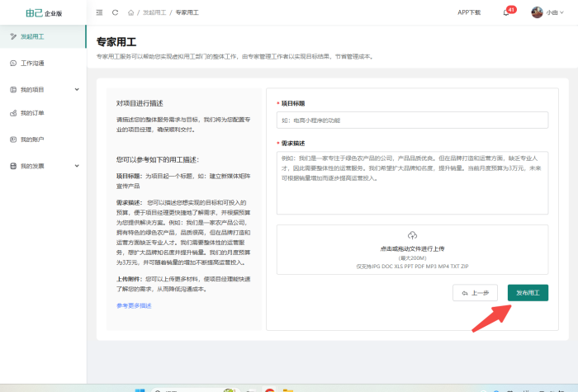Open notifications bell with 41 badge
Image resolution: width=578 pixels, height=392 pixels.
[x=506, y=12]
